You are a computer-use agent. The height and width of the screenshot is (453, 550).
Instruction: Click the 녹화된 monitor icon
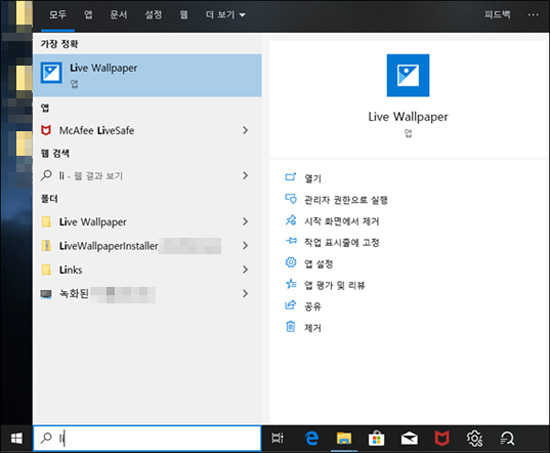(46, 294)
